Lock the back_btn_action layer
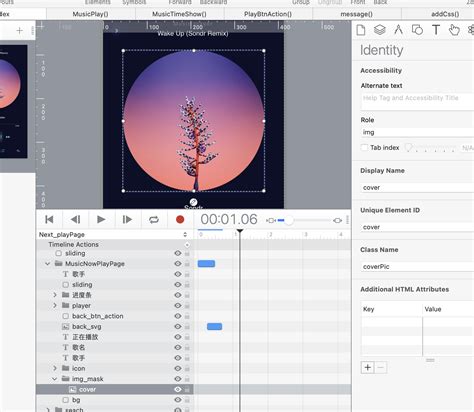 [187, 316]
